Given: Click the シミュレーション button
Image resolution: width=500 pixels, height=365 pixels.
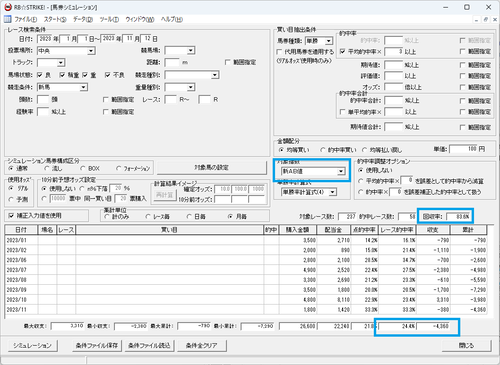Looking at the screenshot, I should tap(32, 346).
